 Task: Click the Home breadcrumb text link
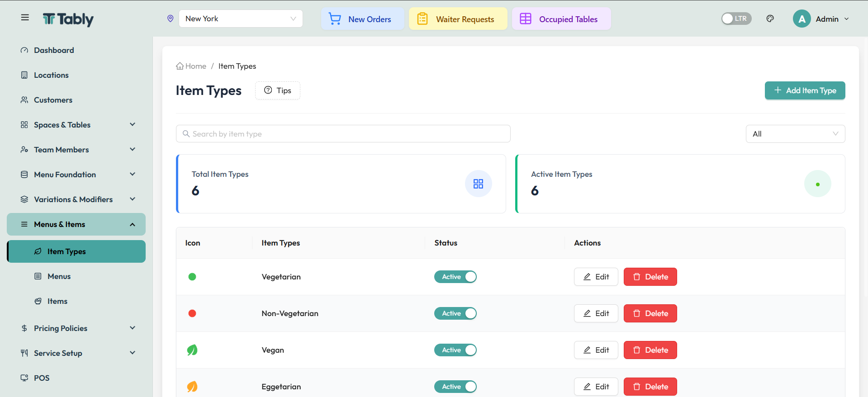click(196, 66)
